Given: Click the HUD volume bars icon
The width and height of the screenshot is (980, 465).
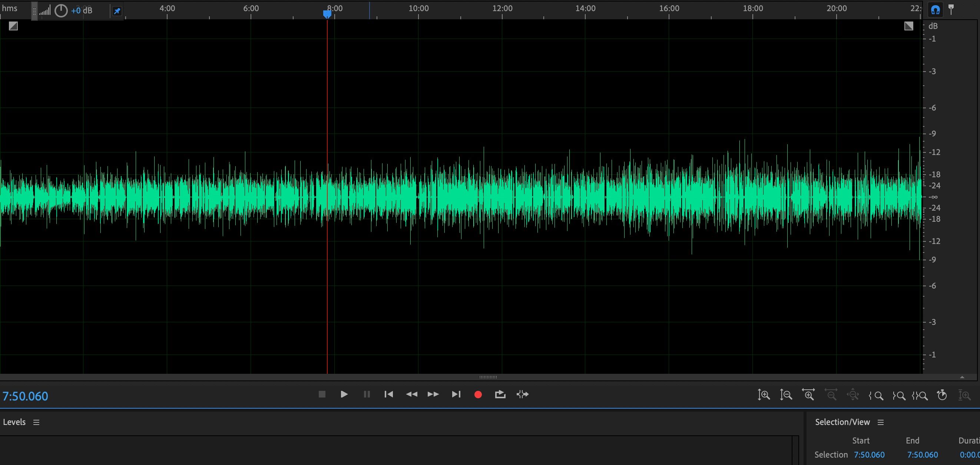Looking at the screenshot, I should pyautogui.click(x=45, y=11).
